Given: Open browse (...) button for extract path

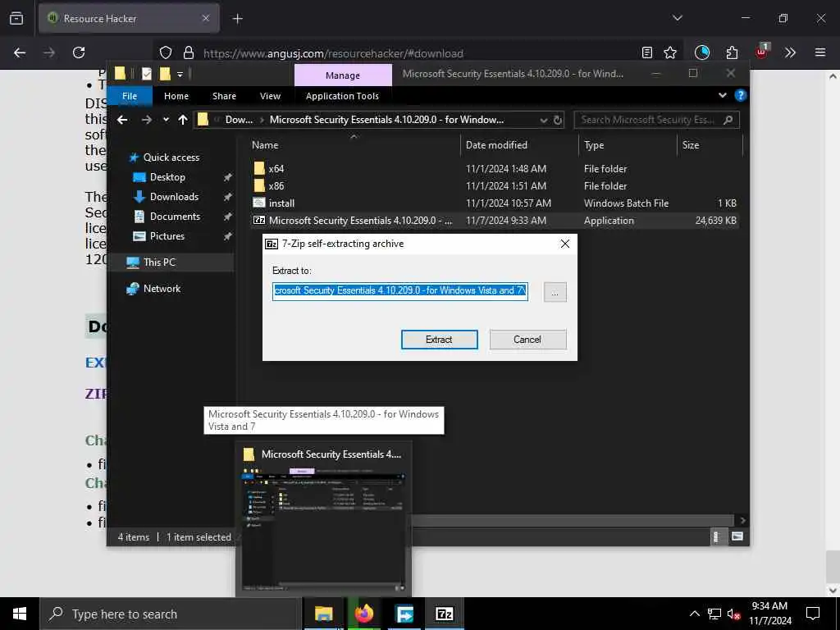Looking at the screenshot, I should click(x=555, y=292).
